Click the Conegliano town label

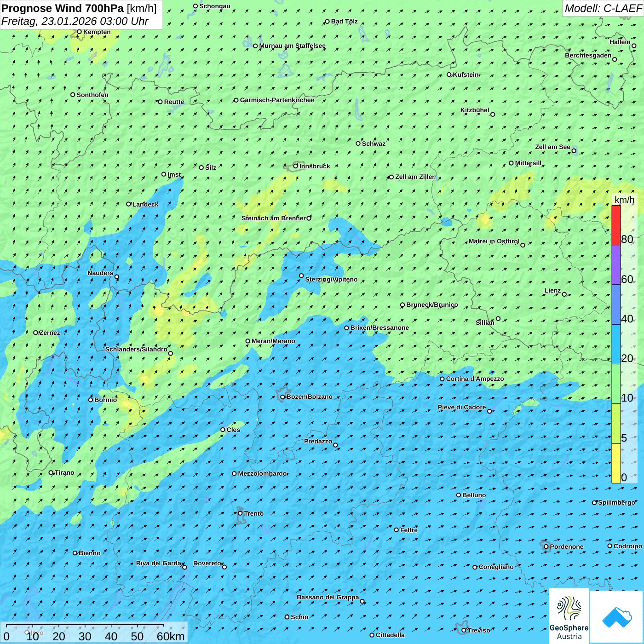tap(496, 567)
